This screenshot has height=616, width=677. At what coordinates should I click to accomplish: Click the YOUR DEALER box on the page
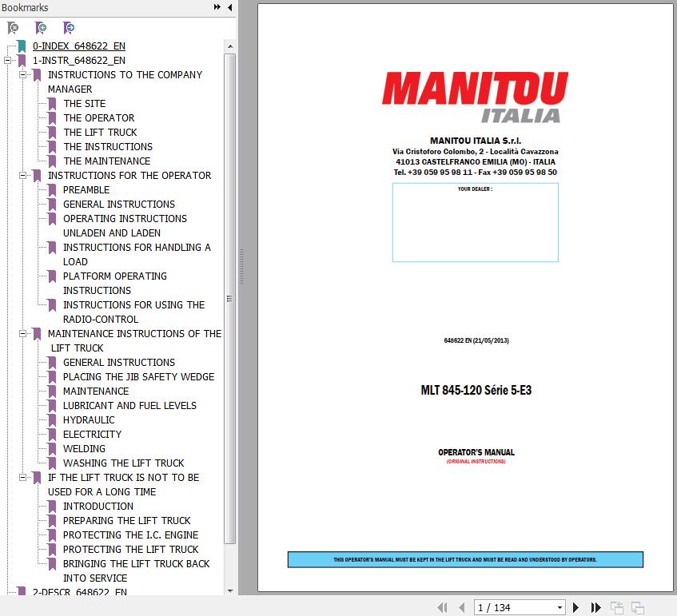(x=476, y=222)
